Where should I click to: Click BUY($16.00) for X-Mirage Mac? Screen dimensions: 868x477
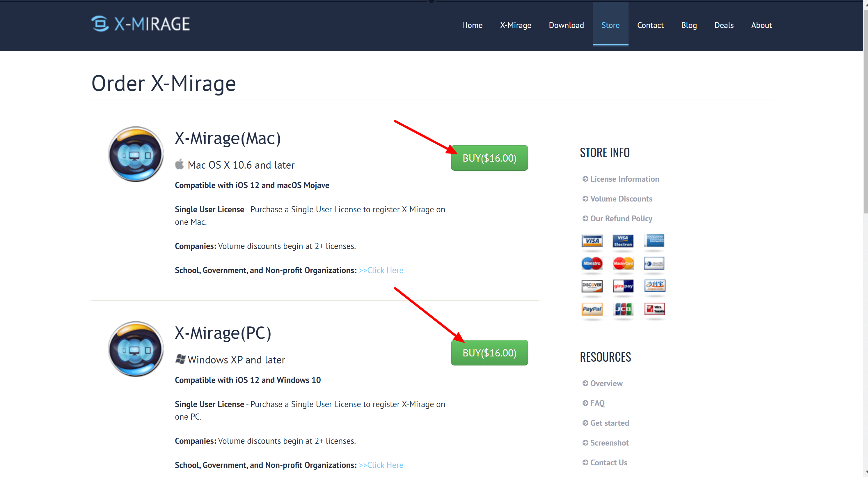(x=488, y=158)
